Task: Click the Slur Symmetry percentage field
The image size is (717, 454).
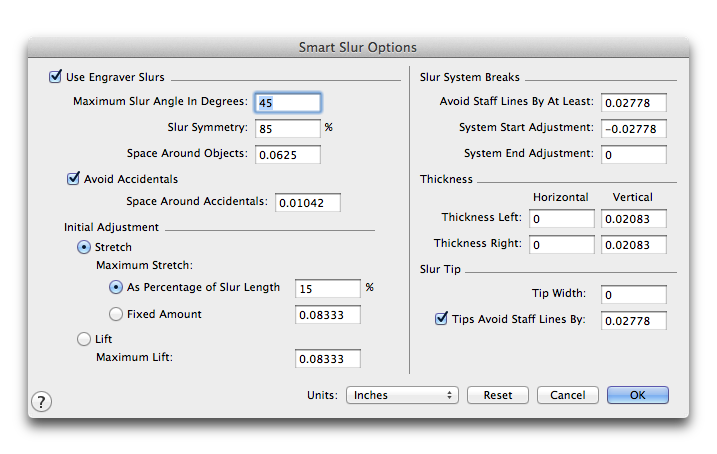Action: 288,128
